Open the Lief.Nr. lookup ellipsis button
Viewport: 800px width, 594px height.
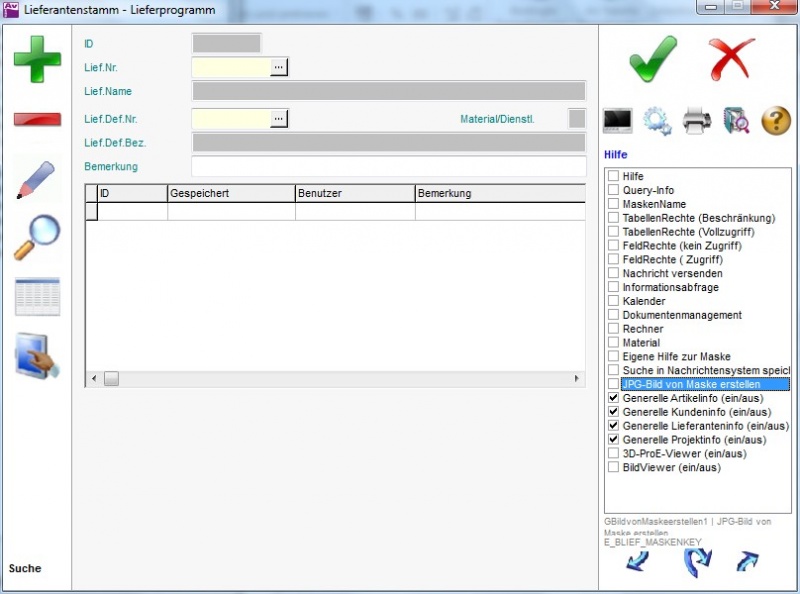click(x=279, y=67)
